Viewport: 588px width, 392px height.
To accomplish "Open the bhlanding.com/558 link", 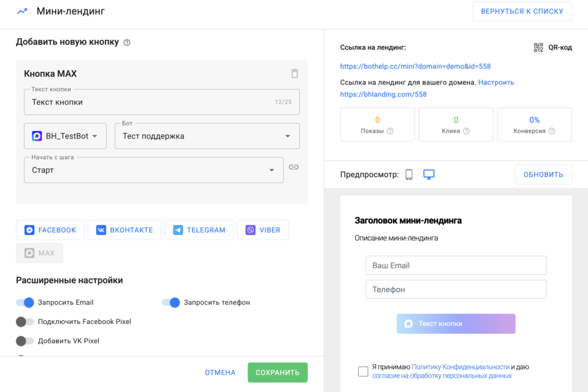I will click(x=383, y=94).
